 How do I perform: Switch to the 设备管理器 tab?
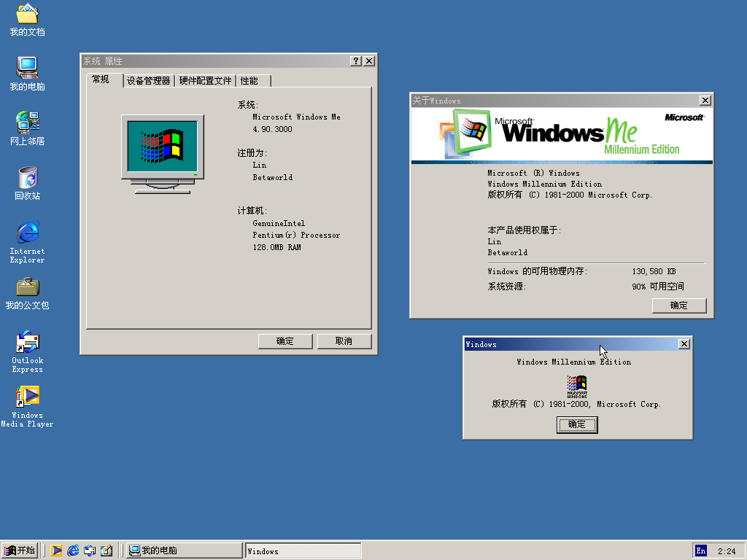click(x=148, y=81)
